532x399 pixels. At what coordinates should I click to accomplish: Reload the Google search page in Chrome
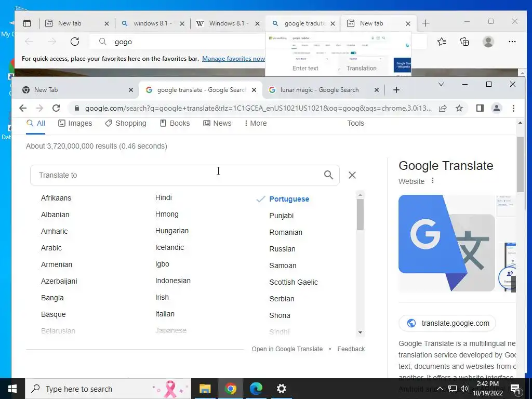tap(56, 108)
